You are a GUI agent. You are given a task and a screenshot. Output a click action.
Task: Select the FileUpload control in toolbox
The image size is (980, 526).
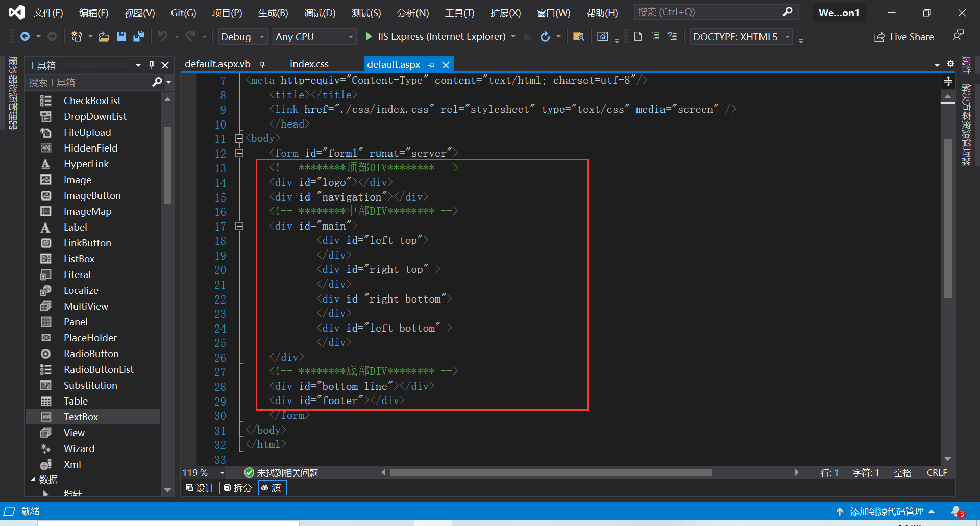(87, 132)
